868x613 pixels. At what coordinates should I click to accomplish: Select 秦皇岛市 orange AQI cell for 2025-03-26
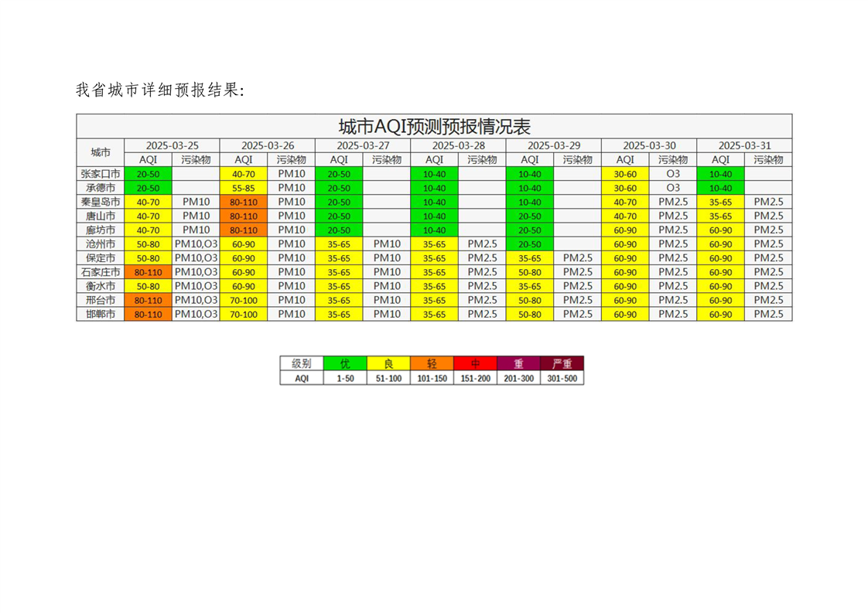(244, 202)
